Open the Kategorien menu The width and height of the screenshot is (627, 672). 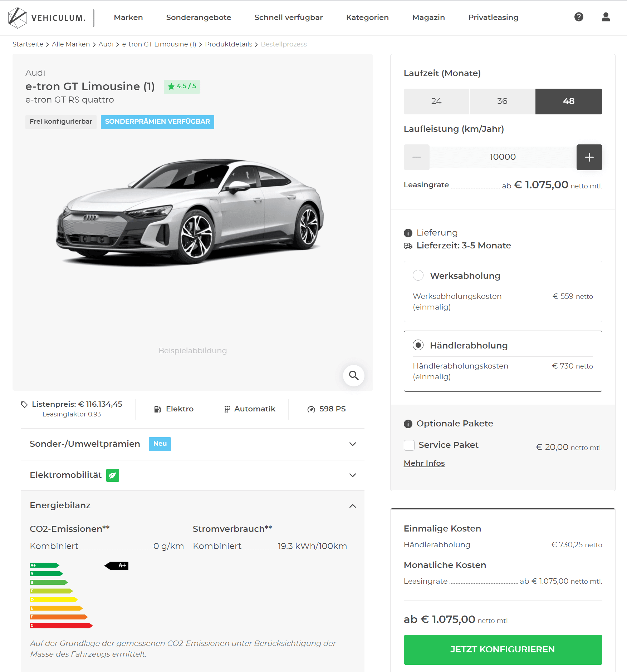[367, 18]
